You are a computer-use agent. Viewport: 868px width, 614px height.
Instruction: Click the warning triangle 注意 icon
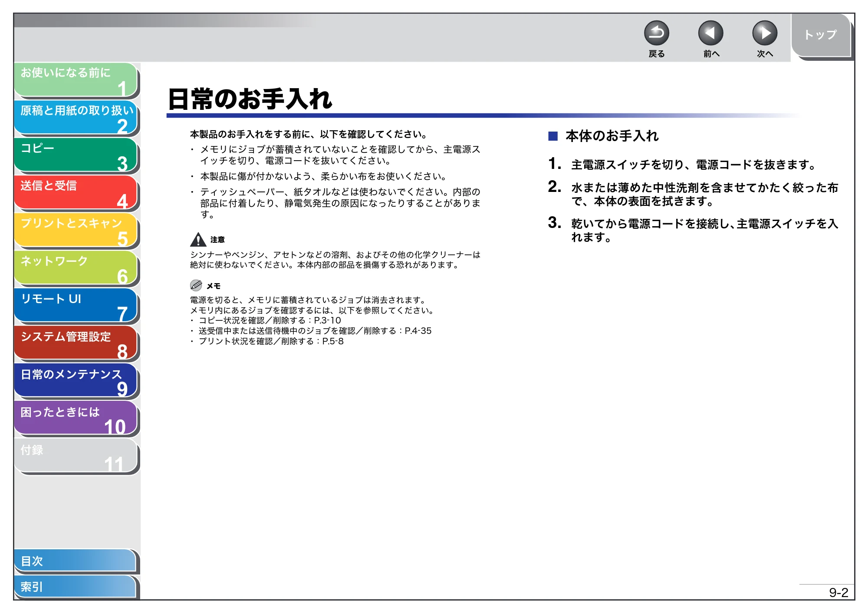pyautogui.click(x=198, y=239)
